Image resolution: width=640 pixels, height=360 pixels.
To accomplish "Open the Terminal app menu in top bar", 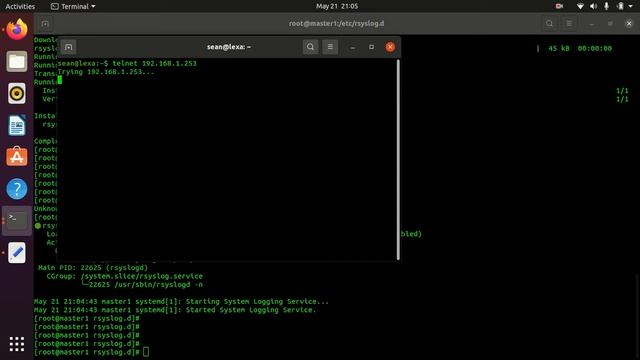I will (x=73, y=6).
